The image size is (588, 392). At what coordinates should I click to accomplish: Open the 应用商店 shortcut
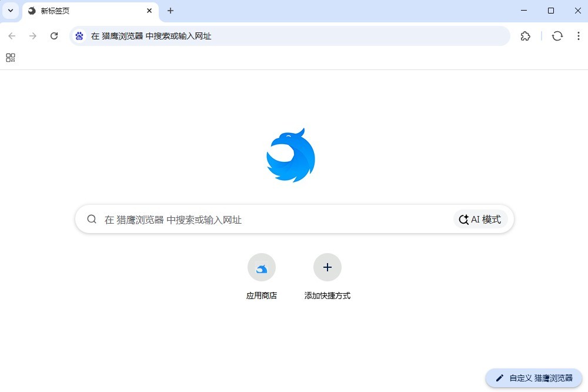(262, 277)
